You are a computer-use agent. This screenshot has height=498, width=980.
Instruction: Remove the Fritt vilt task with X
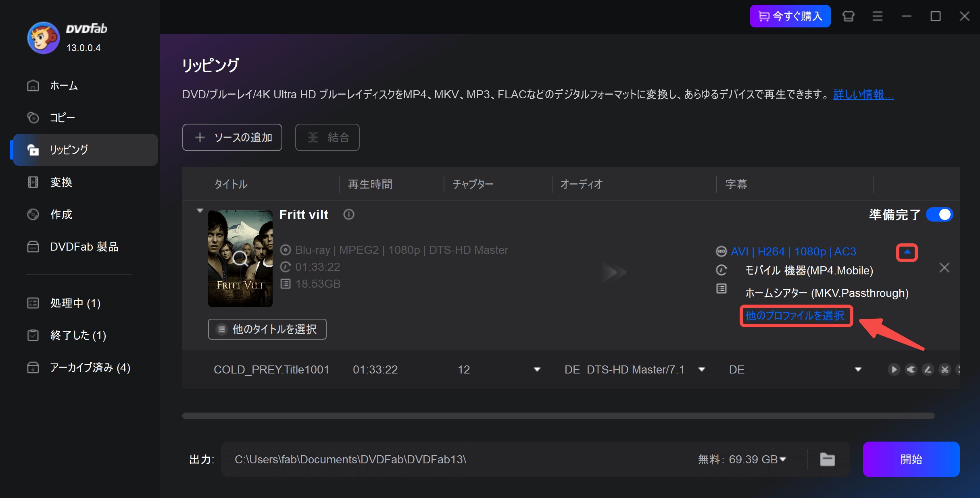point(945,268)
